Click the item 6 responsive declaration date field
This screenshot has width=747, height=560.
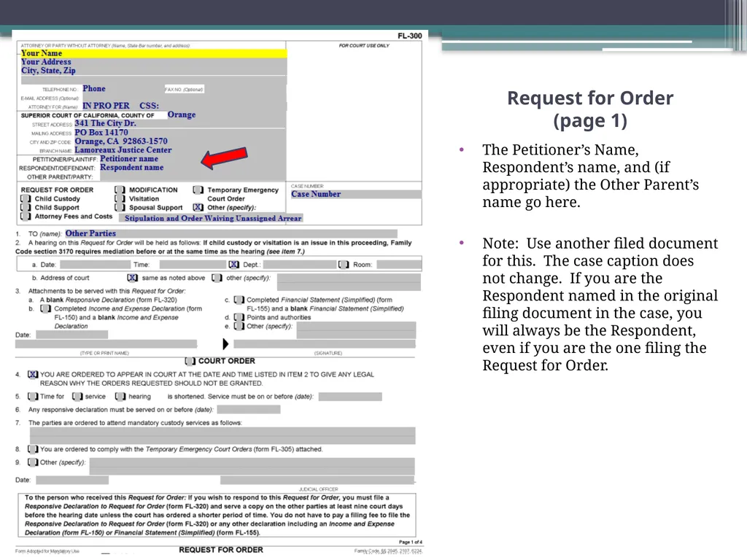pos(249,410)
